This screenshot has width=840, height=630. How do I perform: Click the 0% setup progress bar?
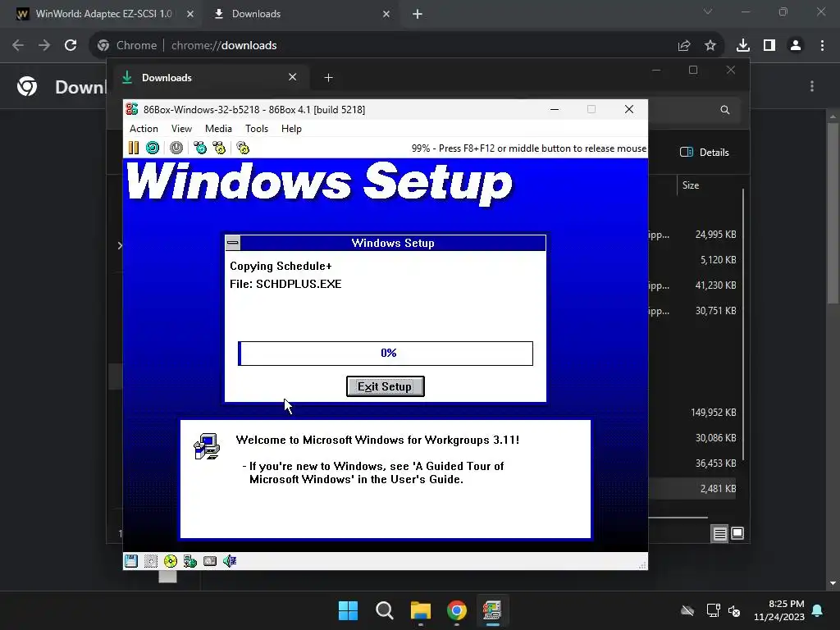[386, 353]
